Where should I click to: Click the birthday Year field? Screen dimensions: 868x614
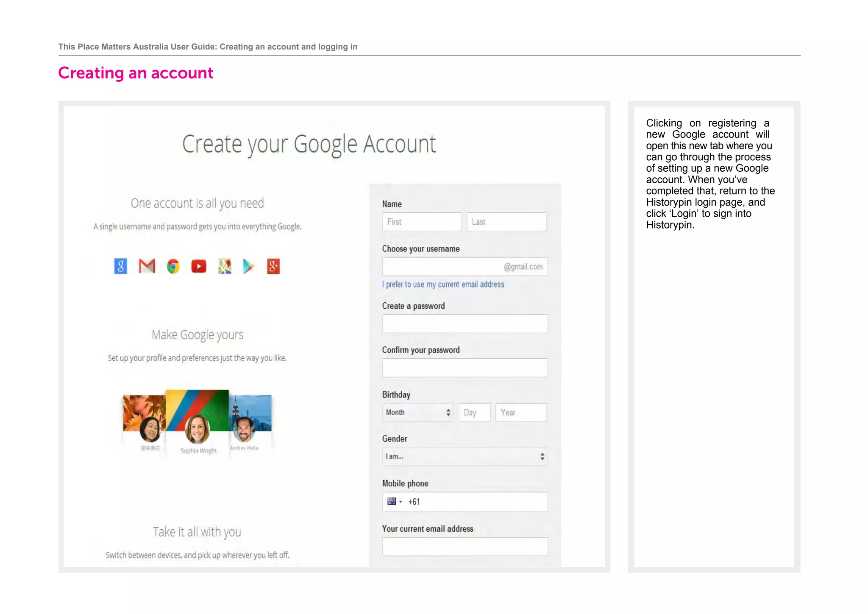521,412
